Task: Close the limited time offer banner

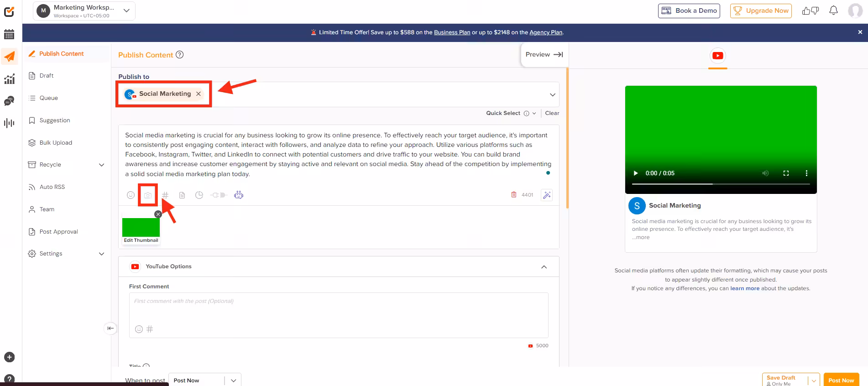Action: coord(860,32)
